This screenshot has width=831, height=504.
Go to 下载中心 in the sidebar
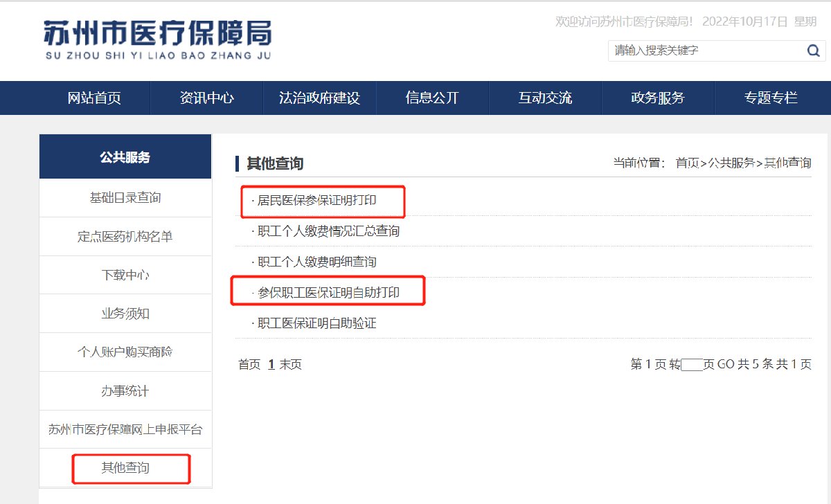pyautogui.click(x=125, y=275)
